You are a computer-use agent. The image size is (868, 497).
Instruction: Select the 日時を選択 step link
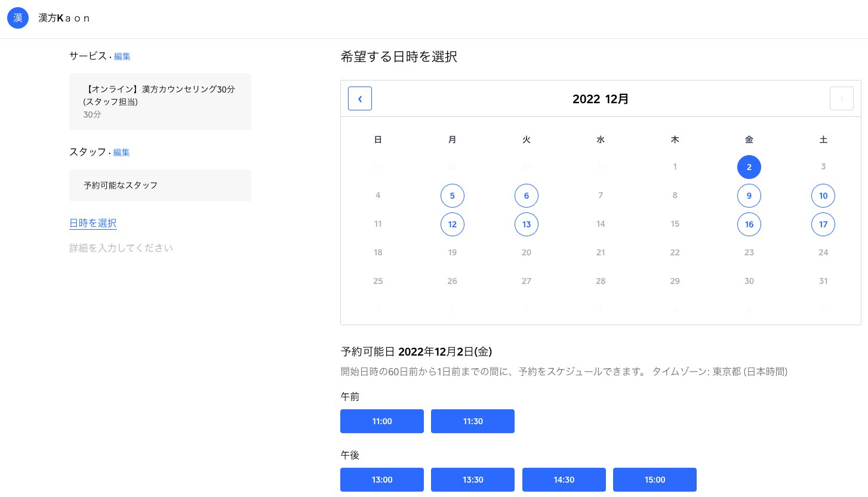[x=93, y=223]
